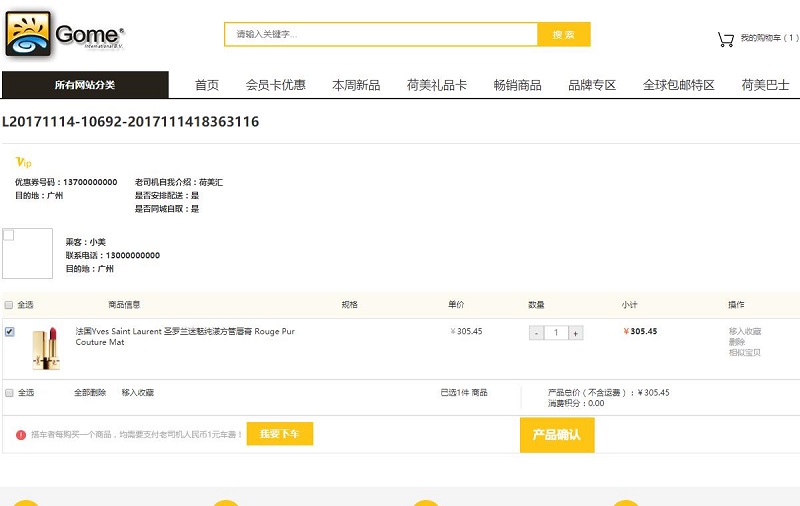Click contact phone 13000000000 text

coord(133,256)
